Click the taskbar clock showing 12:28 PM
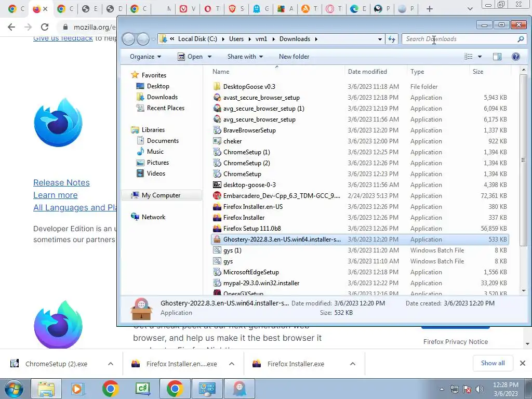 pyautogui.click(x=506, y=389)
